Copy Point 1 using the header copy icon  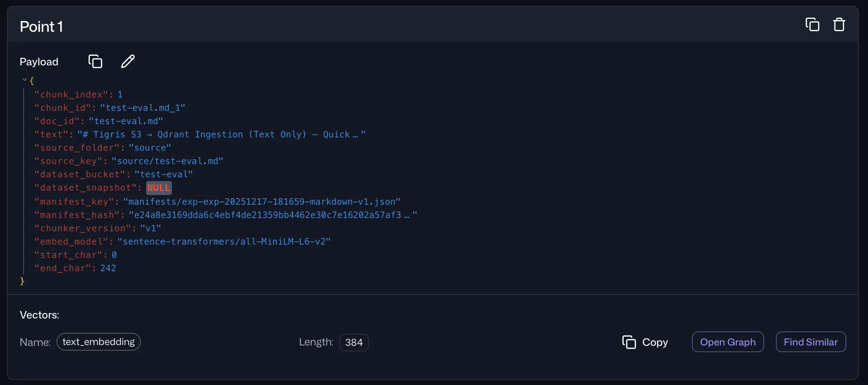812,25
